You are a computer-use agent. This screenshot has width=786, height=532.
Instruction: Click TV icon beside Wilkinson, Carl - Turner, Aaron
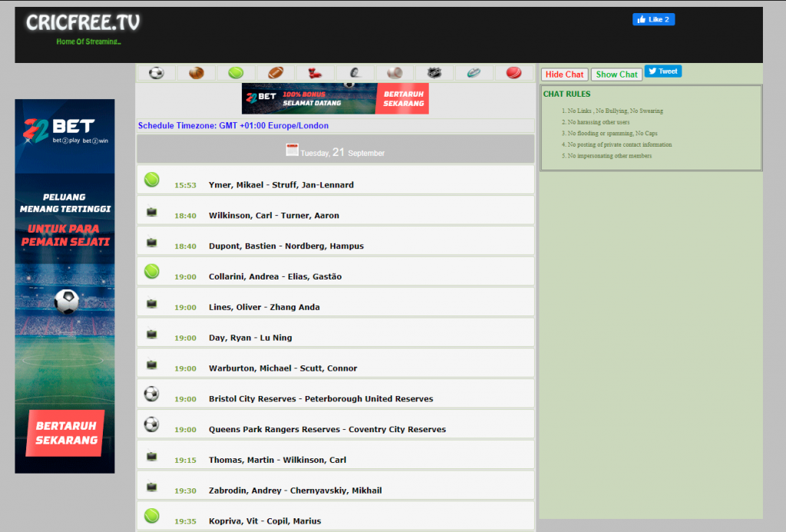click(x=152, y=212)
